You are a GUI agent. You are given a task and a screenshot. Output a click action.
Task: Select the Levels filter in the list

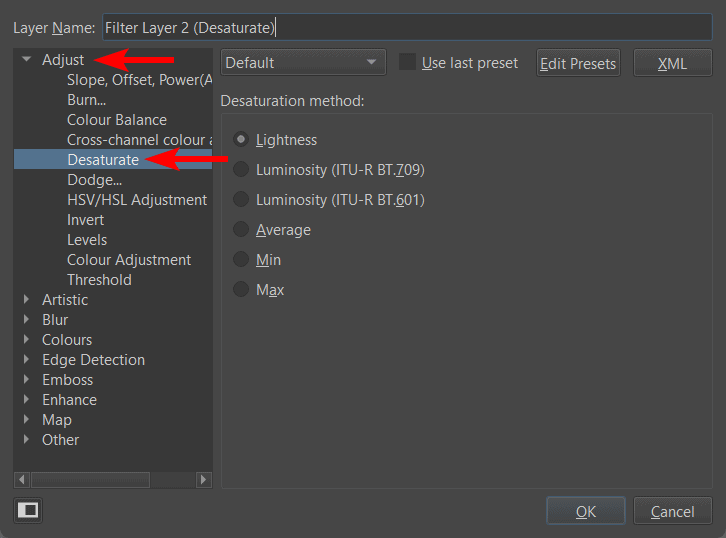coord(87,240)
